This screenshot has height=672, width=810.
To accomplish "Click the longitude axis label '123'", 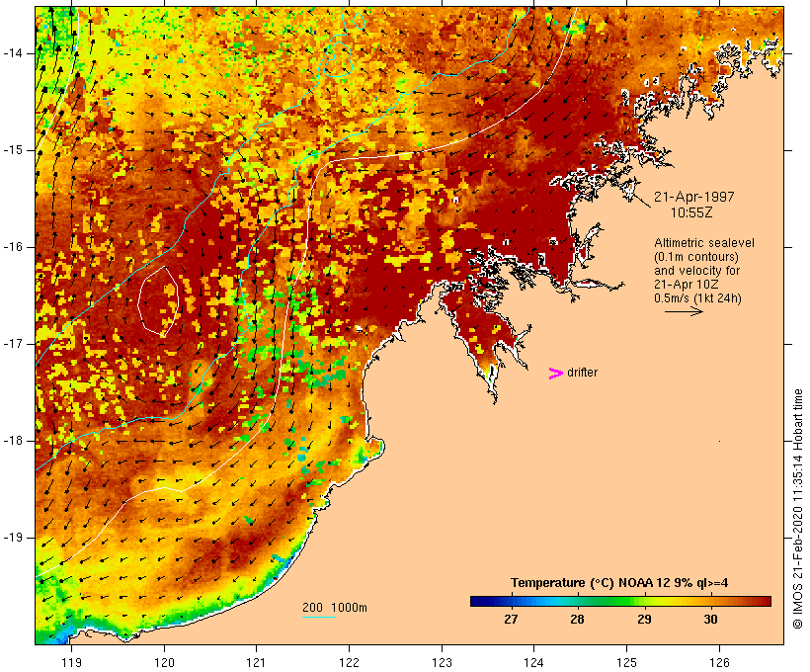I will [x=442, y=662].
